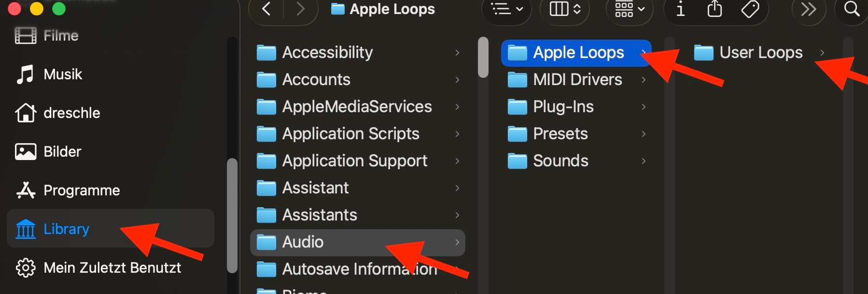Select Mein Zuletzt Benutzt sidebar item
The width and height of the screenshot is (868, 294).
[x=112, y=268]
